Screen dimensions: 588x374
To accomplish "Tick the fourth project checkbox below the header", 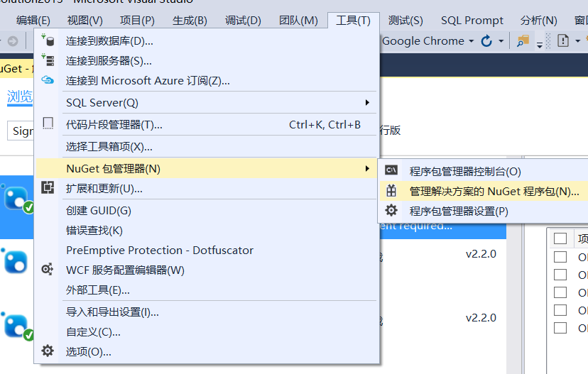I will [x=560, y=310].
